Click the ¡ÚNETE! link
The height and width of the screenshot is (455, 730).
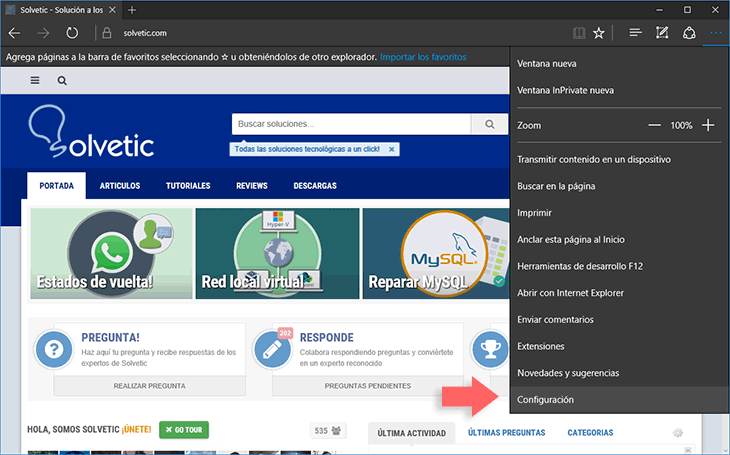point(136,429)
